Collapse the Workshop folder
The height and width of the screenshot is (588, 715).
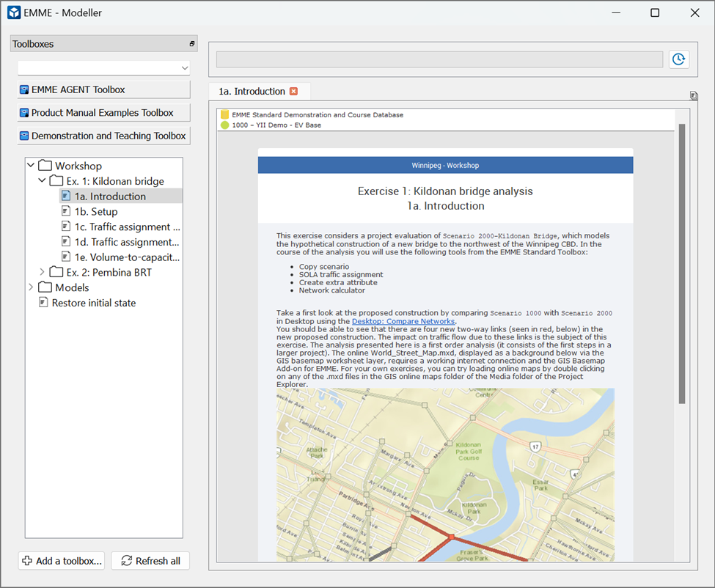[30, 165]
